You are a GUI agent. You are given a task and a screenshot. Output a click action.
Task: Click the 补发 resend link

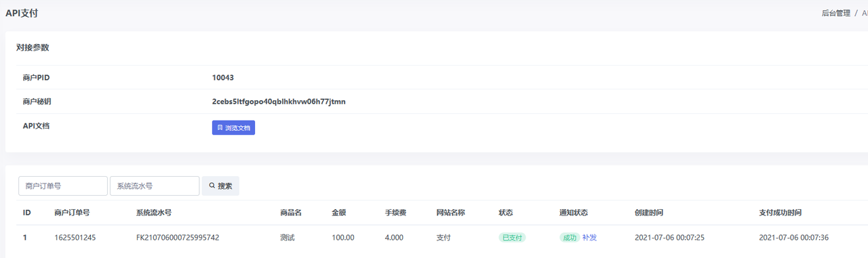[589, 238]
